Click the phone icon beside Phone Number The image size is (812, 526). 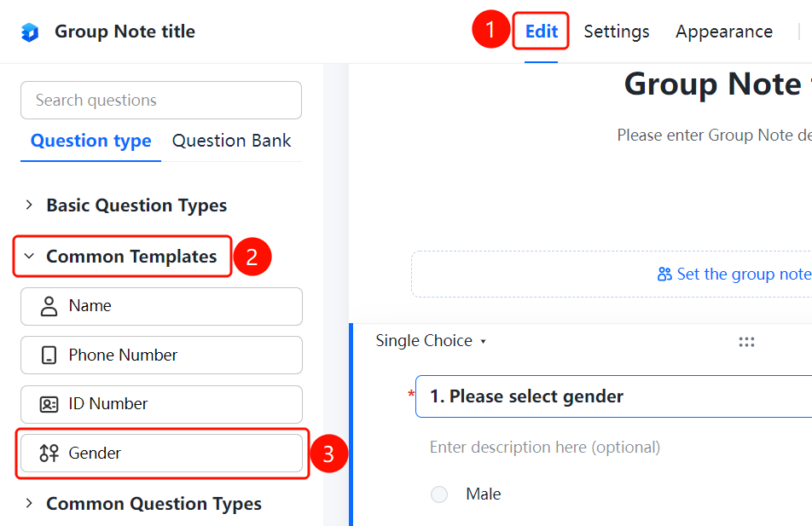49,355
